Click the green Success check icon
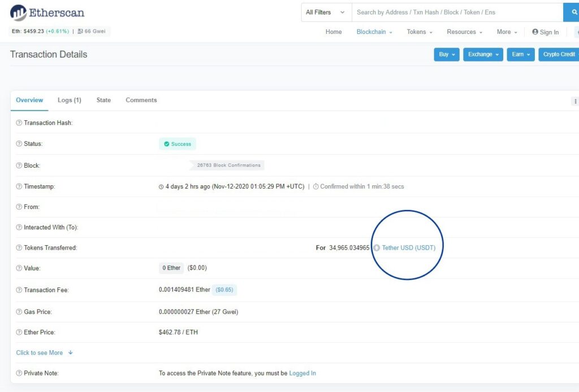This screenshot has height=392, width=579. click(167, 144)
